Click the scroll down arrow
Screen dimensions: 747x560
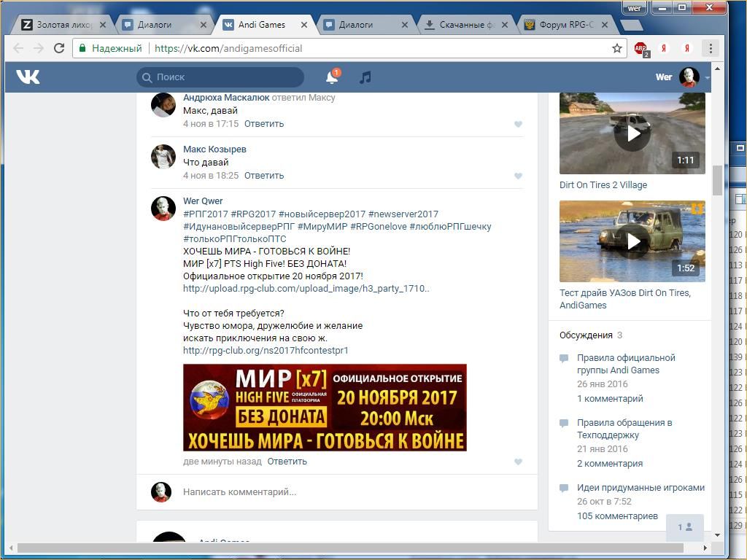(718, 535)
